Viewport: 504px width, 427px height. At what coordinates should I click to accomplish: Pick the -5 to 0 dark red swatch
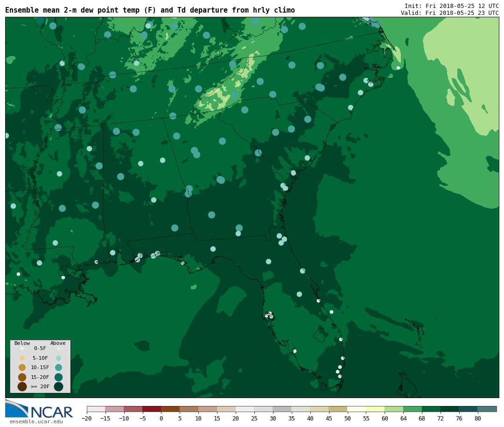[x=152, y=409]
